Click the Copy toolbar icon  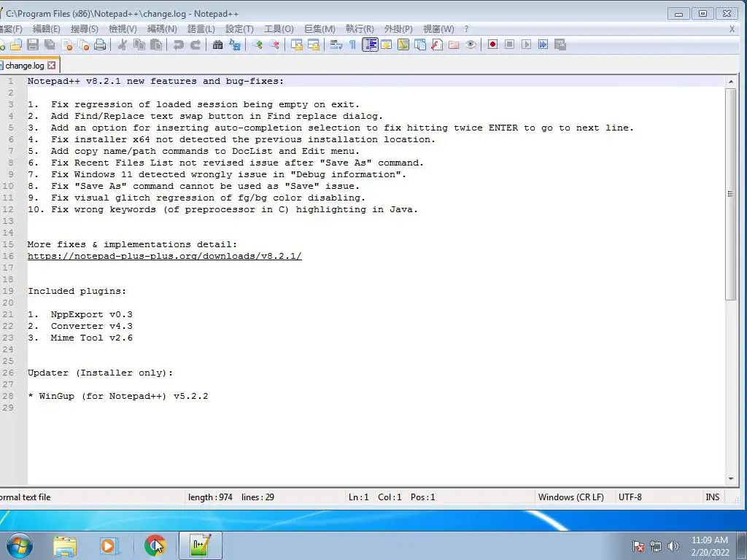pos(139,44)
